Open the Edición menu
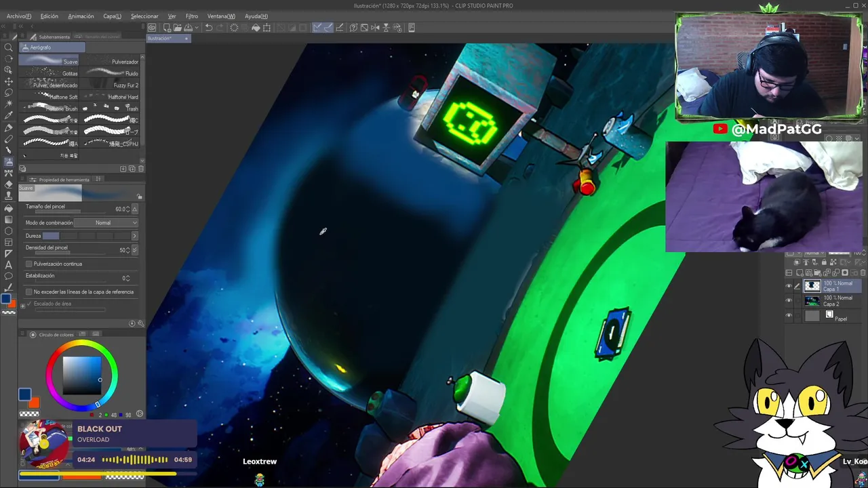The width and height of the screenshot is (868, 488). [50, 16]
